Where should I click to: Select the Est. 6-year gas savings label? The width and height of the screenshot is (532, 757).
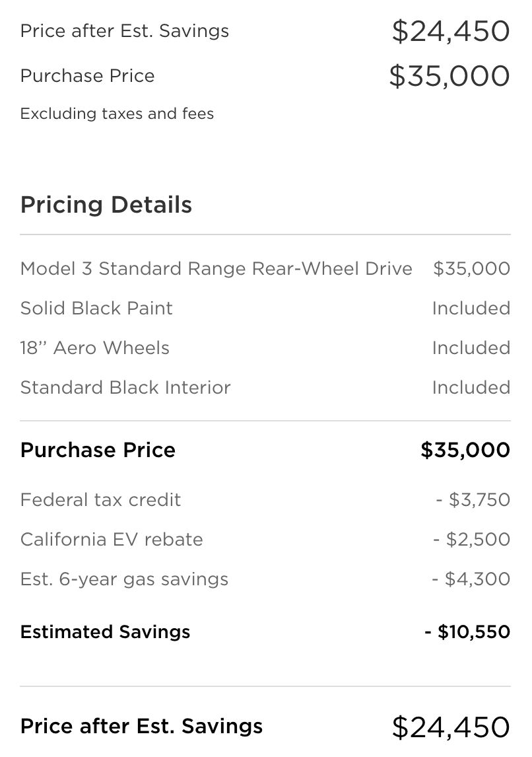(124, 579)
